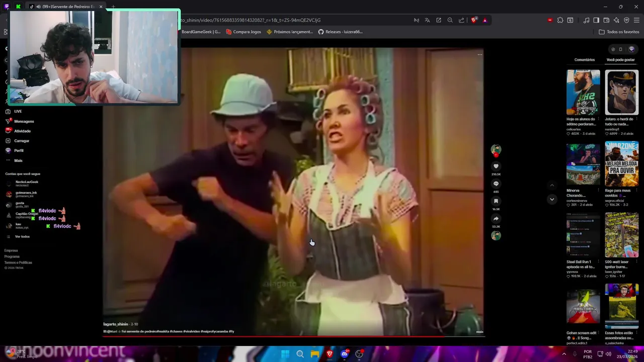Open the 'Hoje os alunos do sétimo' video thumbnail

[x=583, y=93]
